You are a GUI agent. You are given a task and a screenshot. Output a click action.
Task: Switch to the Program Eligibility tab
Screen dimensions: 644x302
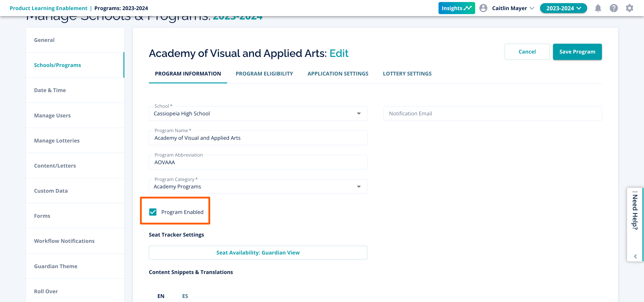click(264, 74)
